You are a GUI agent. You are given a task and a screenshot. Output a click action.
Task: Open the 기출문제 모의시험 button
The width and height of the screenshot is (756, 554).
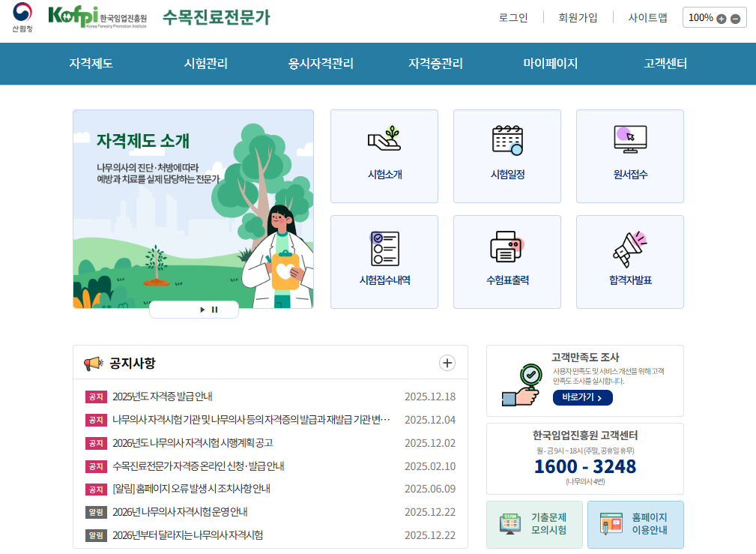point(533,524)
